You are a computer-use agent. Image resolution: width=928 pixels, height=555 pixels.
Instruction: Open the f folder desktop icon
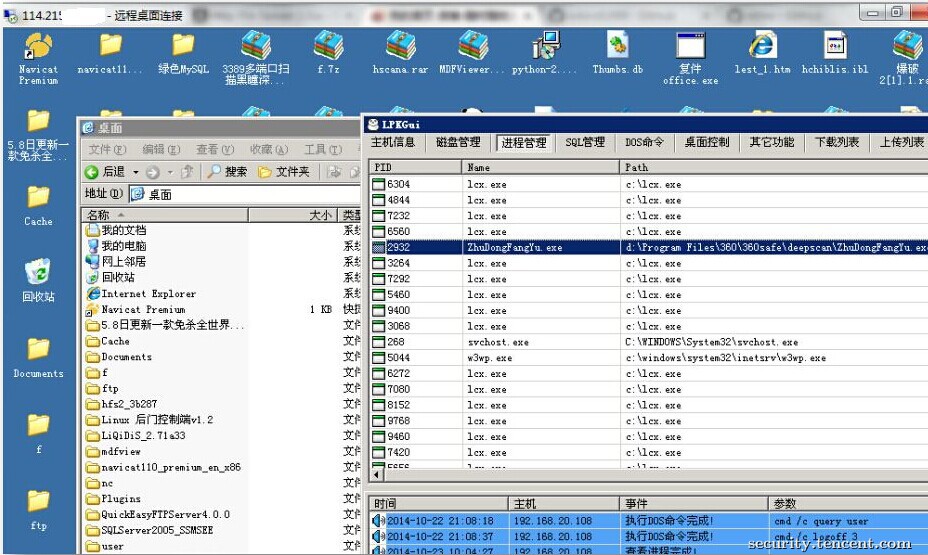38,433
